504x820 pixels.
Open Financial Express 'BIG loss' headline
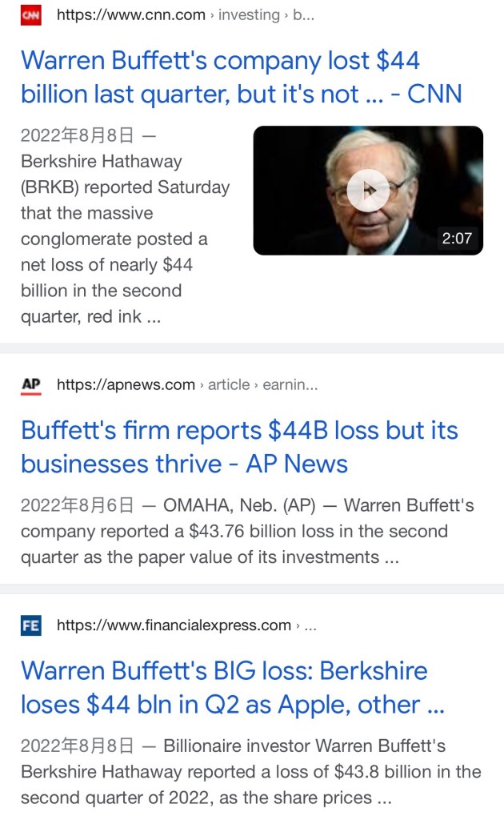(x=232, y=687)
